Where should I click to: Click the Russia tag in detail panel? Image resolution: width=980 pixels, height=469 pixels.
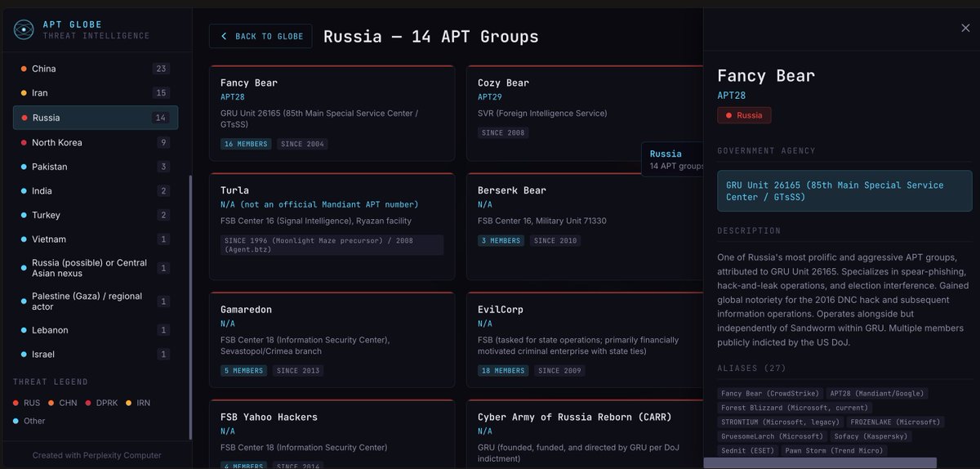point(744,115)
